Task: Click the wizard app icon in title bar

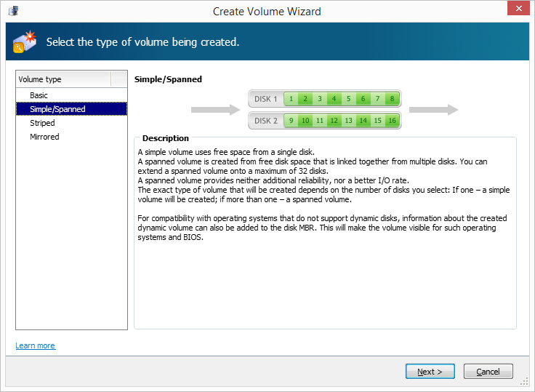Action: click(12, 12)
